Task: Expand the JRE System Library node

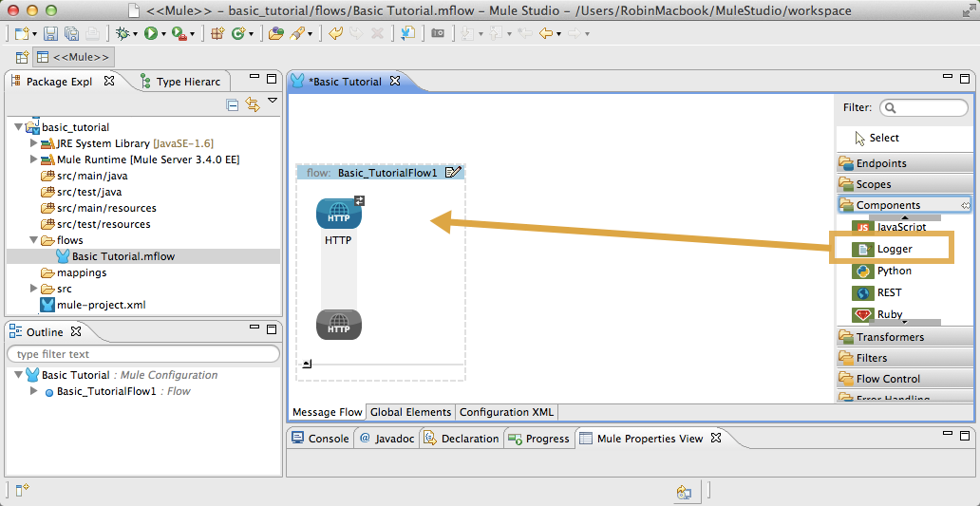Action: pos(34,143)
